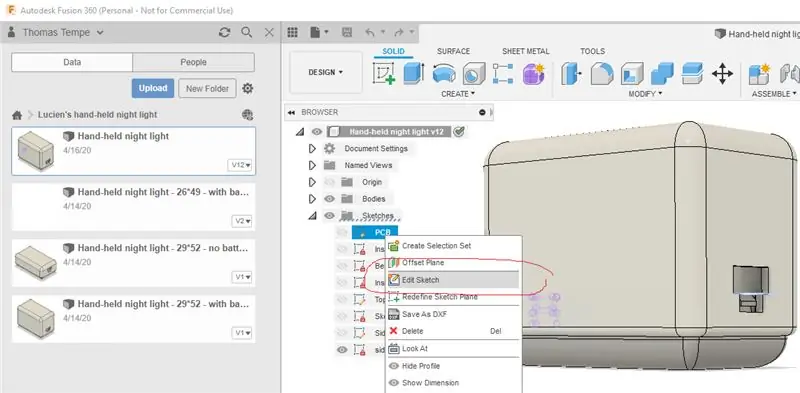
Task: Click the activate checkmark next to root component
Action: tap(459, 132)
